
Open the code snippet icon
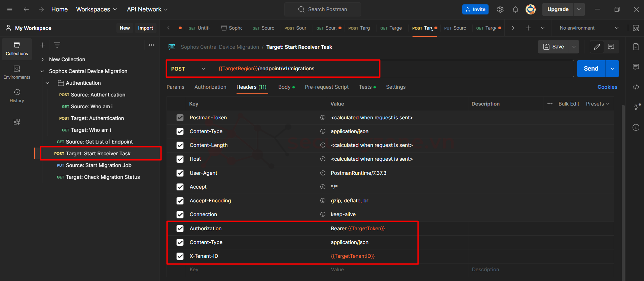[x=636, y=87]
